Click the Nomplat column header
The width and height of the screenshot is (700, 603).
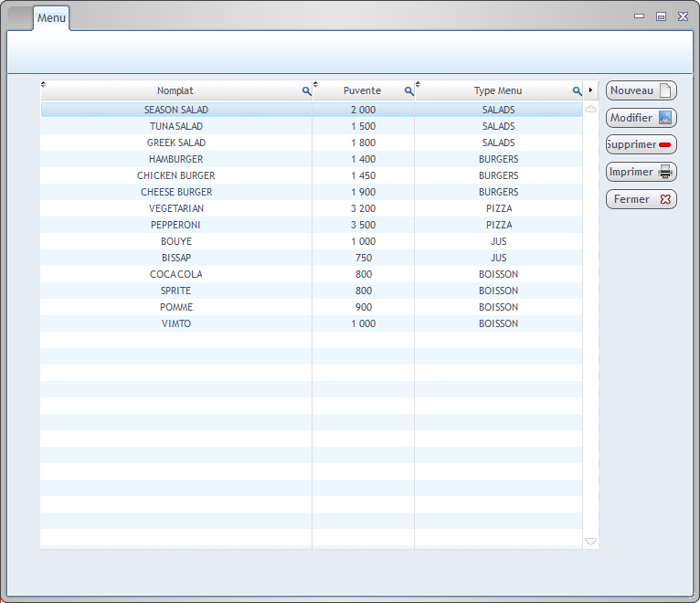click(175, 91)
